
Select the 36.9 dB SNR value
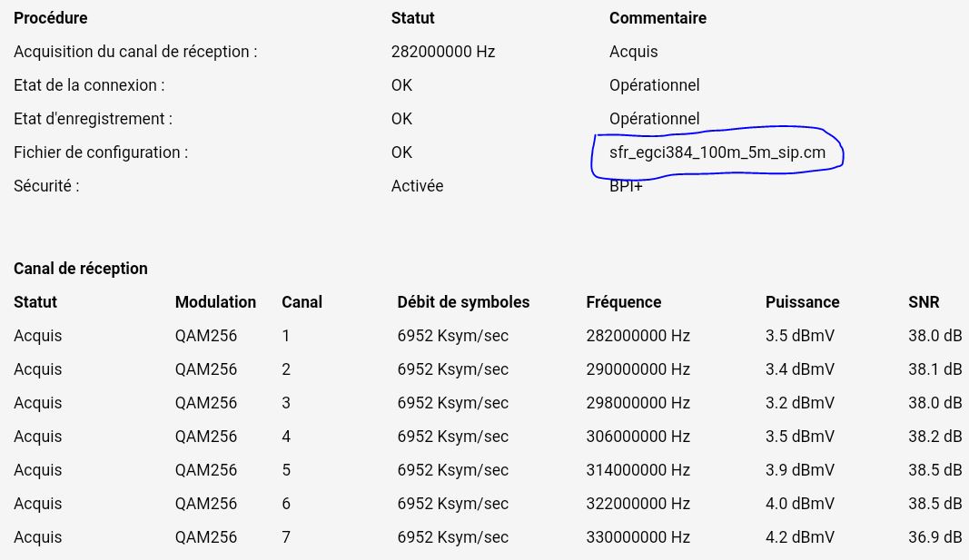tap(934, 537)
